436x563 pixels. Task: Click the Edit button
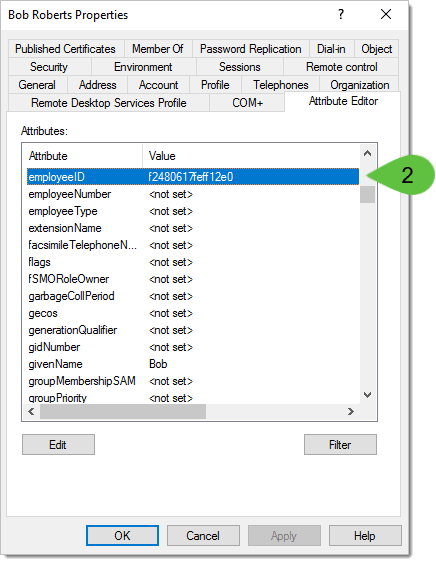point(58,445)
